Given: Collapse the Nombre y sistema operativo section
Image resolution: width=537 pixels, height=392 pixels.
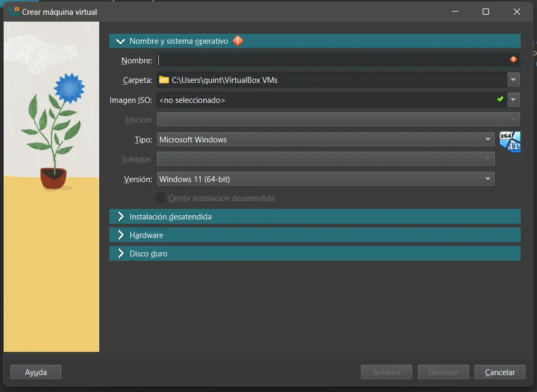Looking at the screenshot, I should tap(121, 41).
